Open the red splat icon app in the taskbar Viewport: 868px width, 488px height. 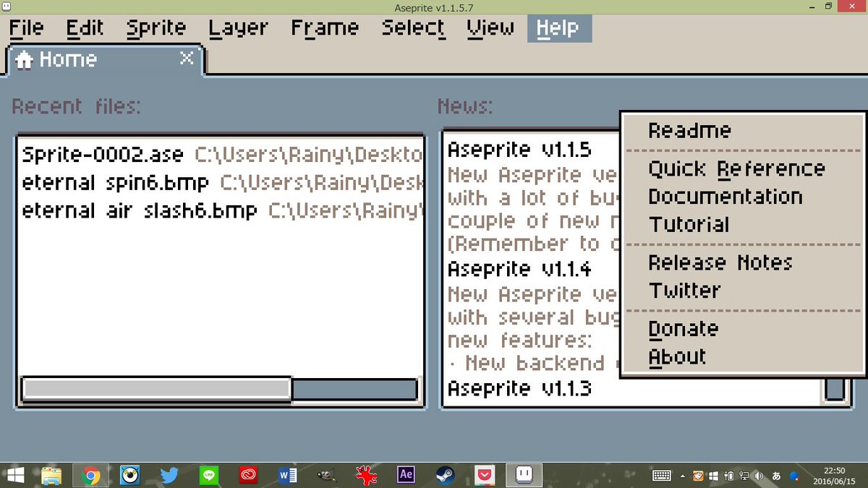[367, 475]
